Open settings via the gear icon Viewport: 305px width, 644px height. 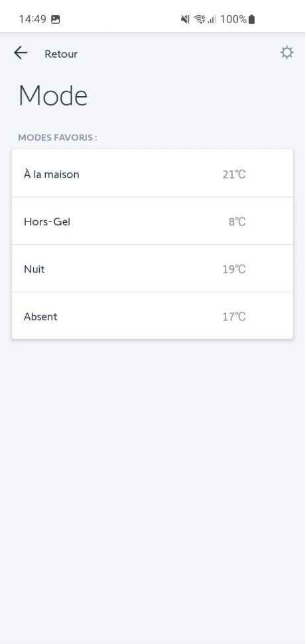286,52
